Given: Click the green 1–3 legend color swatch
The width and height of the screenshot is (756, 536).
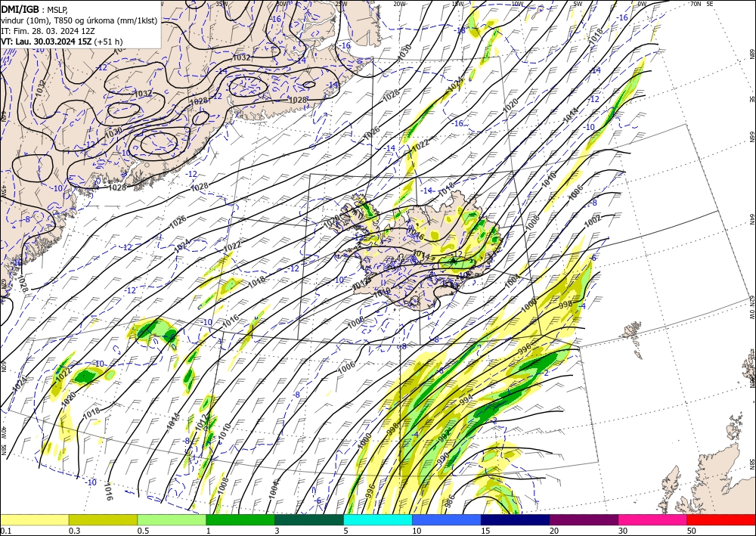Looking at the screenshot, I should pos(240,519).
